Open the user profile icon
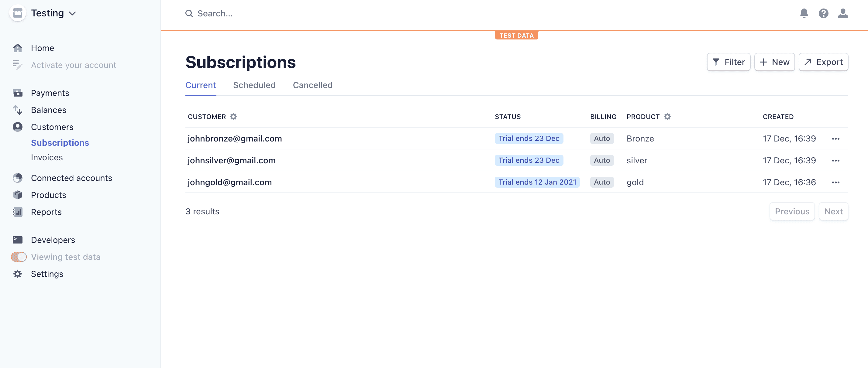 coord(843,13)
